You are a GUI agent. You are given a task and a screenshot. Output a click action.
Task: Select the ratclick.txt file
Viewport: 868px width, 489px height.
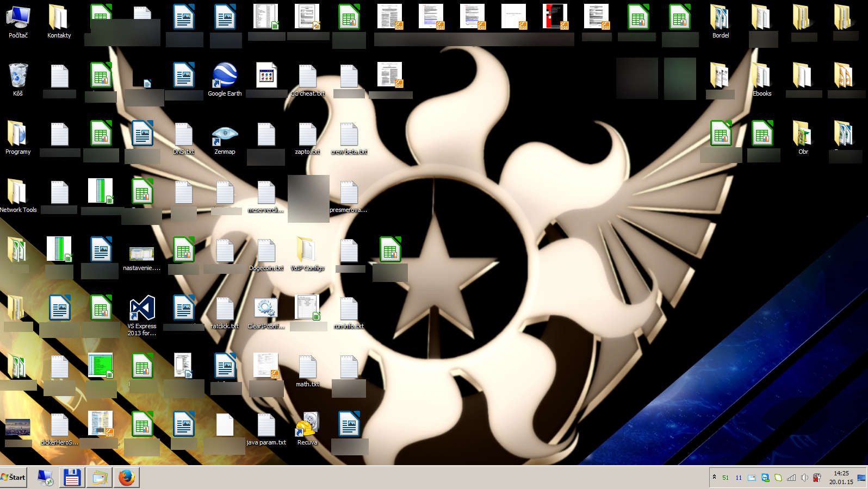225,312
